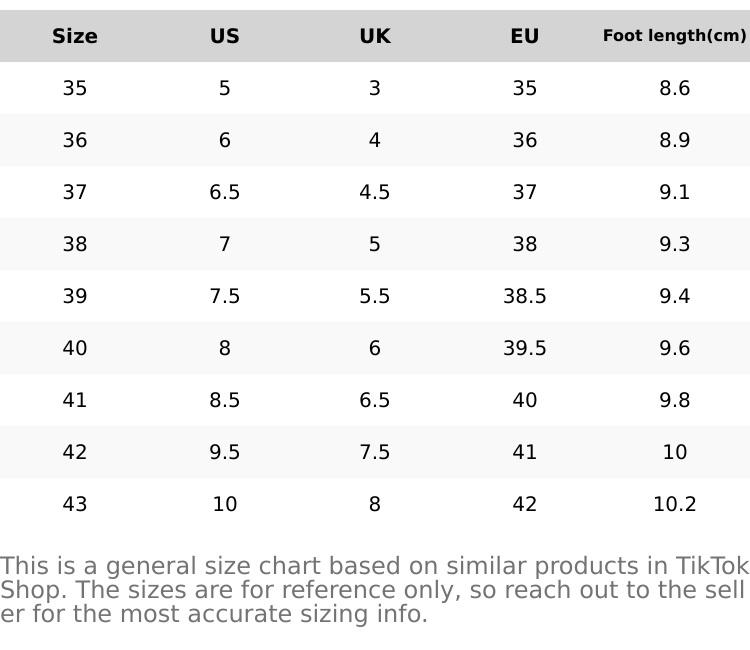This screenshot has width=750, height=650.
Task: Select the UK 4.5 cell
Action: [x=375, y=192]
